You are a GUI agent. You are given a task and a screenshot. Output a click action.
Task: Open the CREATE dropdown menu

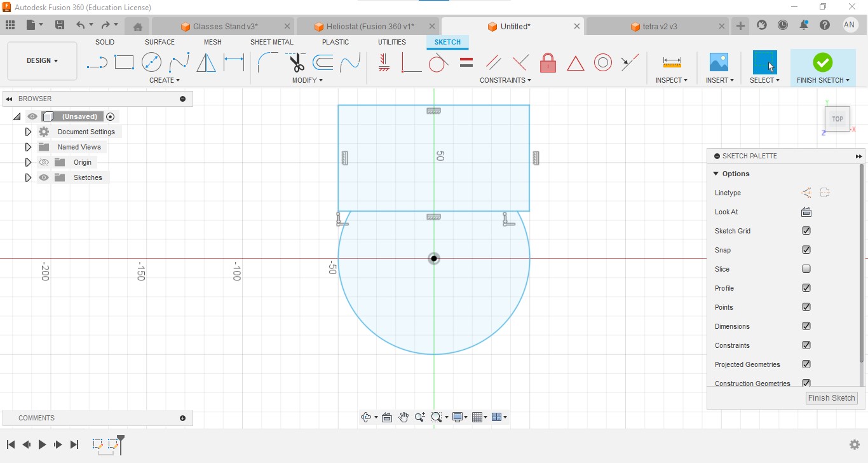coord(165,80)
